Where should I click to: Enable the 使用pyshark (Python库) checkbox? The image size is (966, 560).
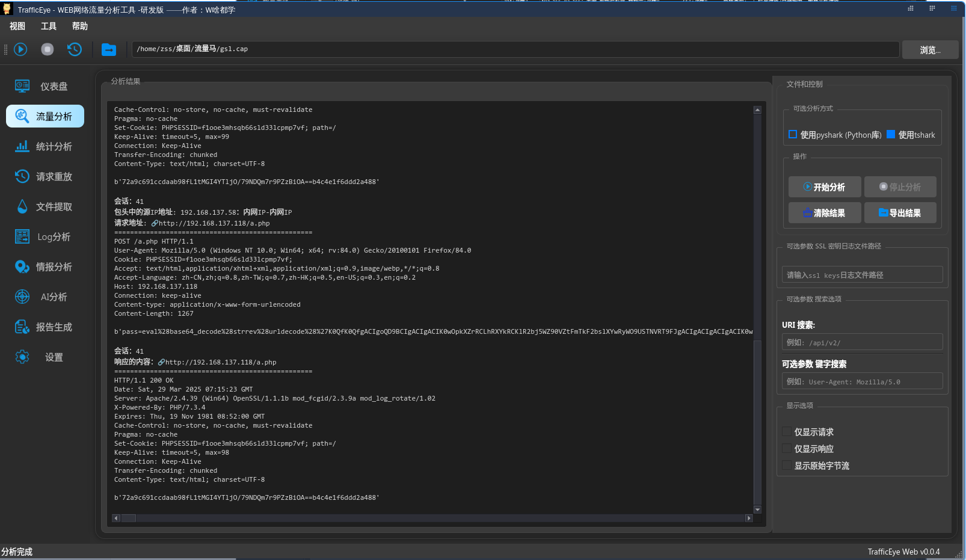(793, 134)
